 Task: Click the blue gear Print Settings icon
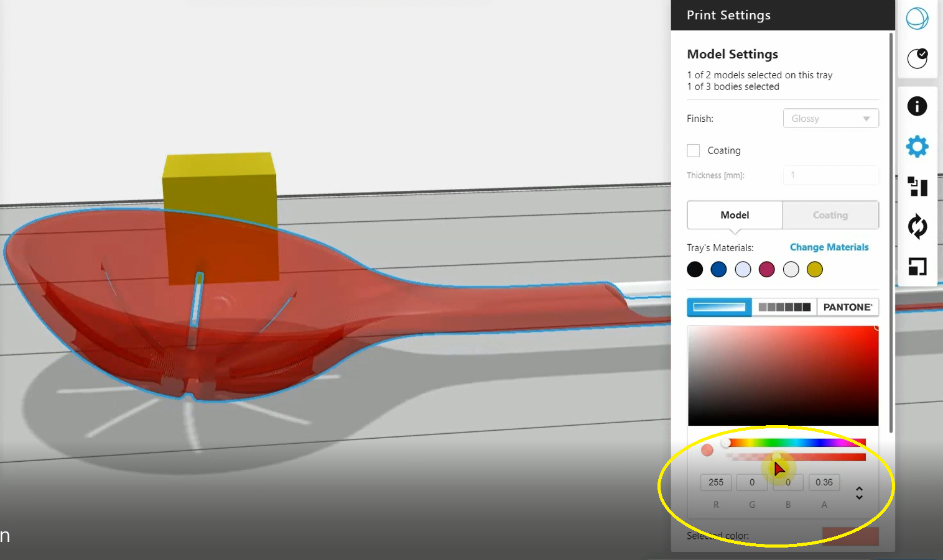917,147
